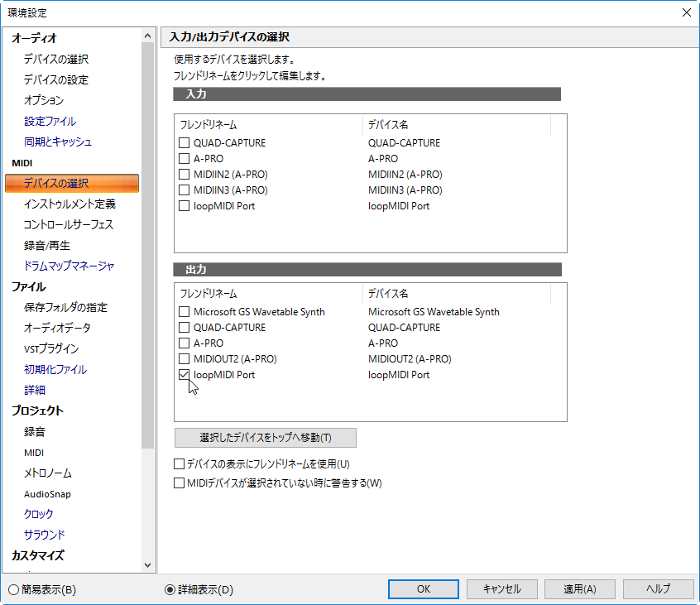This screenshot has width=700, height=605.
Task: Click sidebar scrollbar down arrow
Action: click(x=148, y=565)
